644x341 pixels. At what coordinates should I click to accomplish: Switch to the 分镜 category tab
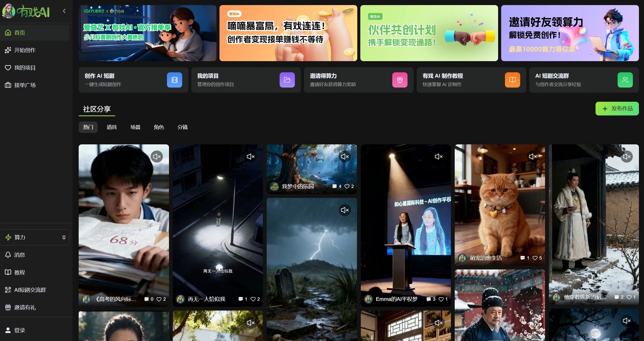click(182, 127)
